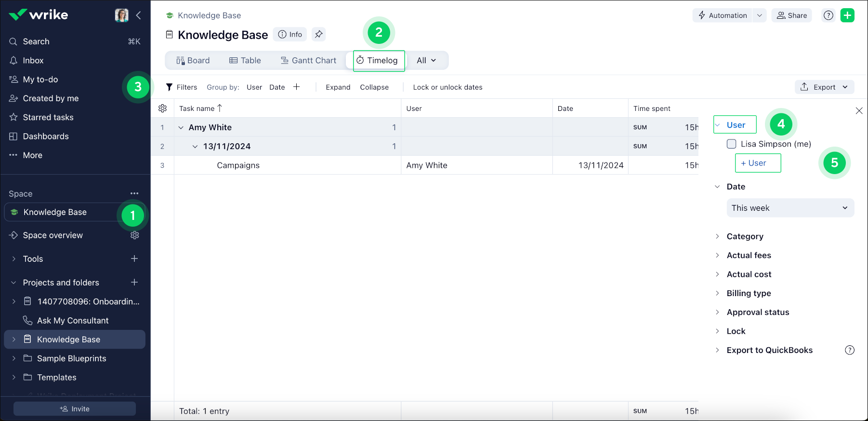Click the Export to QuickBooks help icon
868x421 pixels.
(x=850, y=350)
